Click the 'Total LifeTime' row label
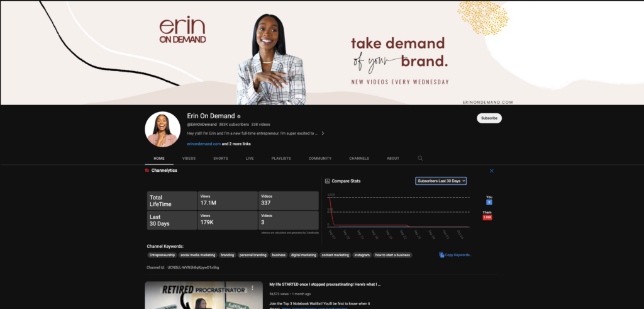Viewport: 644px width, 309px height. click(160, 201)
